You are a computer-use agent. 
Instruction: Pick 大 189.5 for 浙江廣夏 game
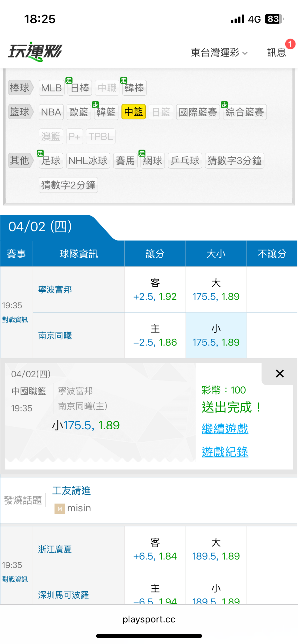tap(216, 549)
